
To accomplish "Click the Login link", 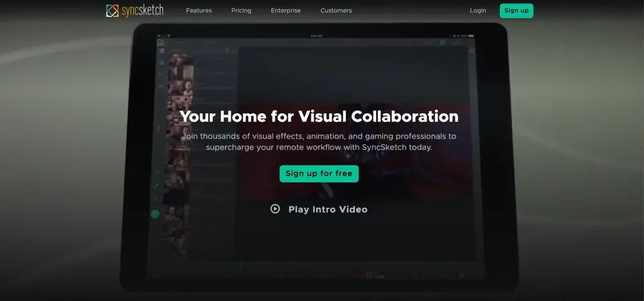I will (x=478, y=11).
